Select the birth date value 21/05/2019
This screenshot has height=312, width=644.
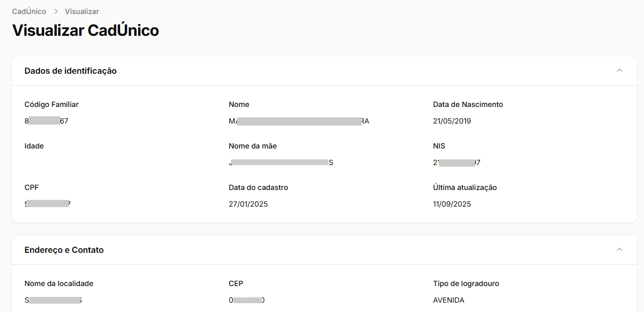452,121
